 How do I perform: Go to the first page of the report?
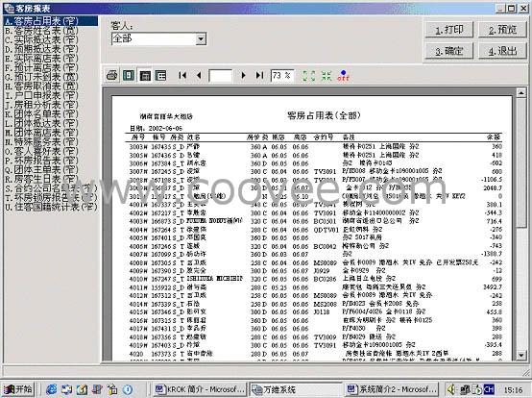point(182,75)
